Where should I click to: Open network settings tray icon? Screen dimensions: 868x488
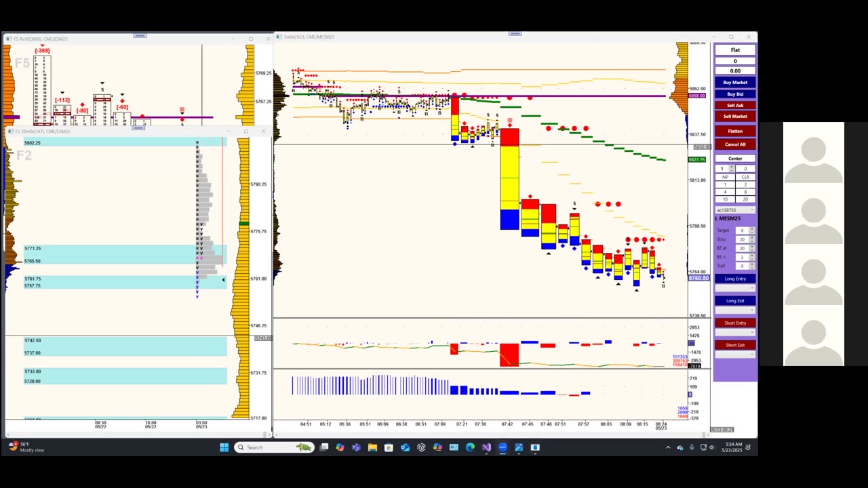pyautogui.click(x=703, y=447)
